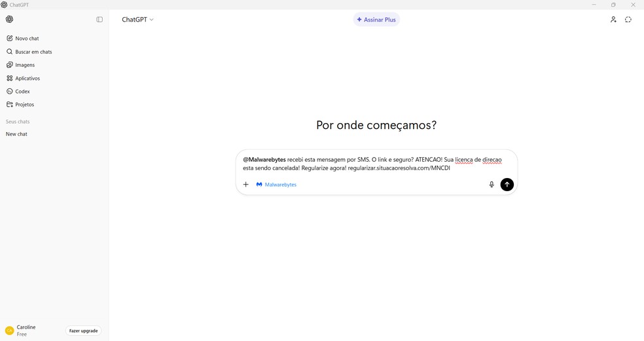Open the Imagens section
644x341 pixels.
[x=54, y=65]
